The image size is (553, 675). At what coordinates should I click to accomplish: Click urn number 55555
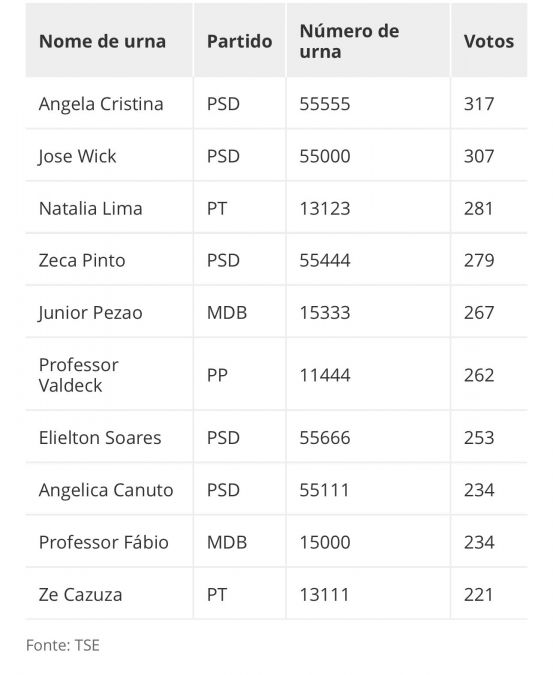click(325, 104)
